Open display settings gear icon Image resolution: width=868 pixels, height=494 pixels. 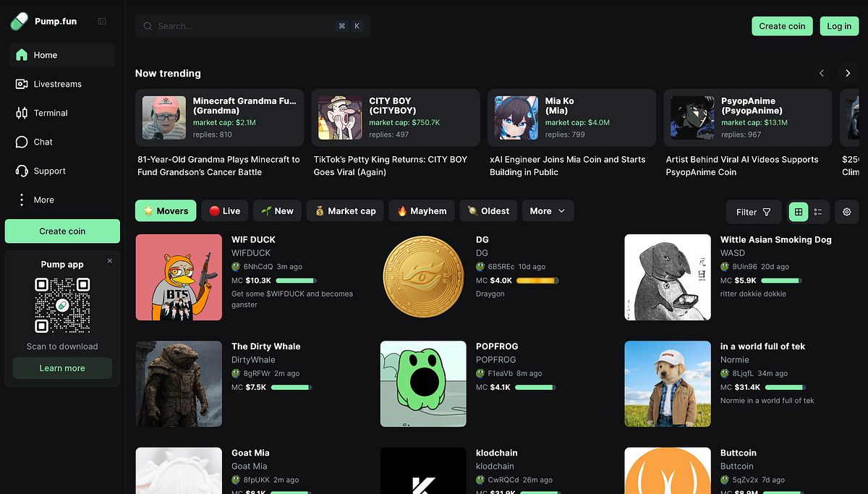(x=847, y=212)
